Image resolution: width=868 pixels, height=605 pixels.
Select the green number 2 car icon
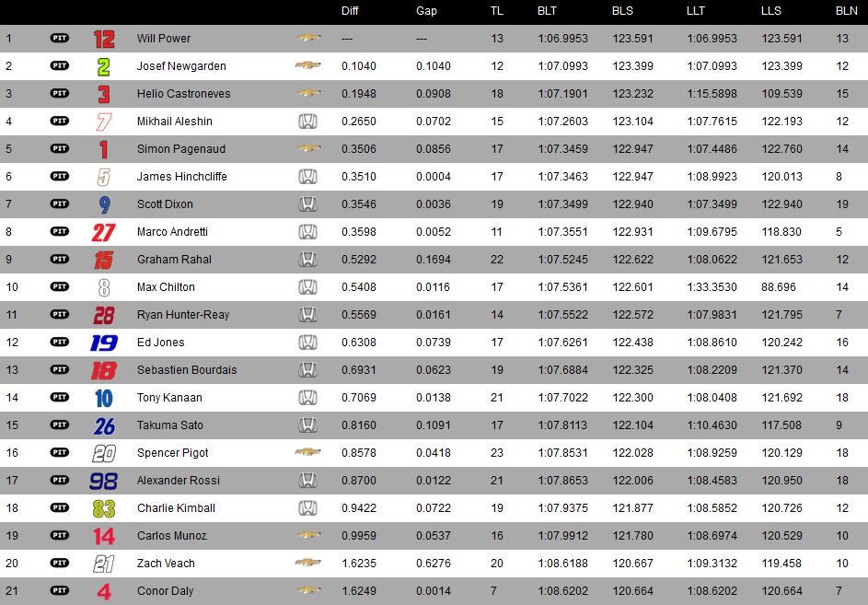(x=103, y=66)
